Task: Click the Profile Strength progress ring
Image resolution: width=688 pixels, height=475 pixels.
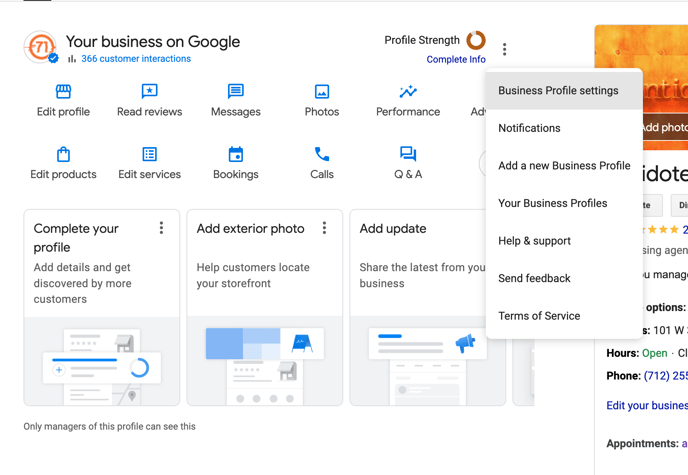Action: click(x=476, y=41)
